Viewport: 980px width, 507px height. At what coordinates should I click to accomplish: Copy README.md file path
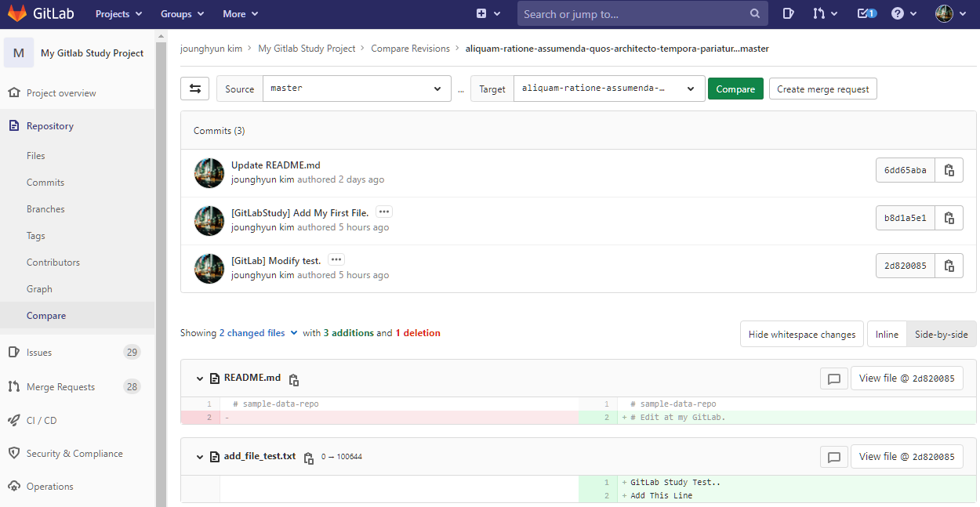[294, 380]
